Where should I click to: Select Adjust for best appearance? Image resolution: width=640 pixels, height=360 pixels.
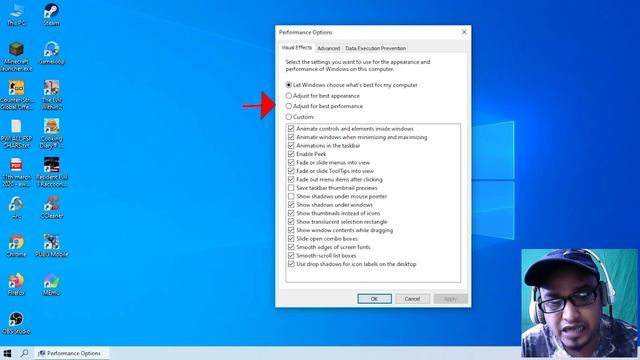tap(322, 96)
